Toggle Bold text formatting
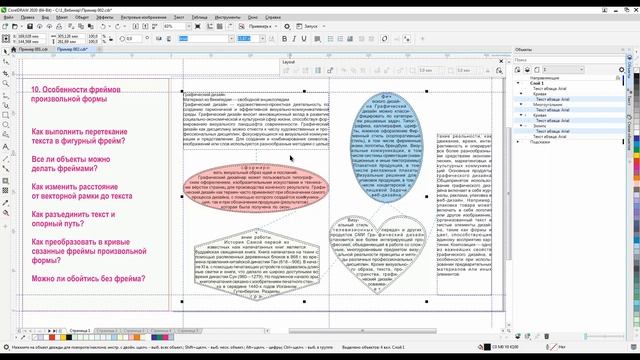Image resolution: width=640 pixels, height=360 pixels. tap(284, 39)
